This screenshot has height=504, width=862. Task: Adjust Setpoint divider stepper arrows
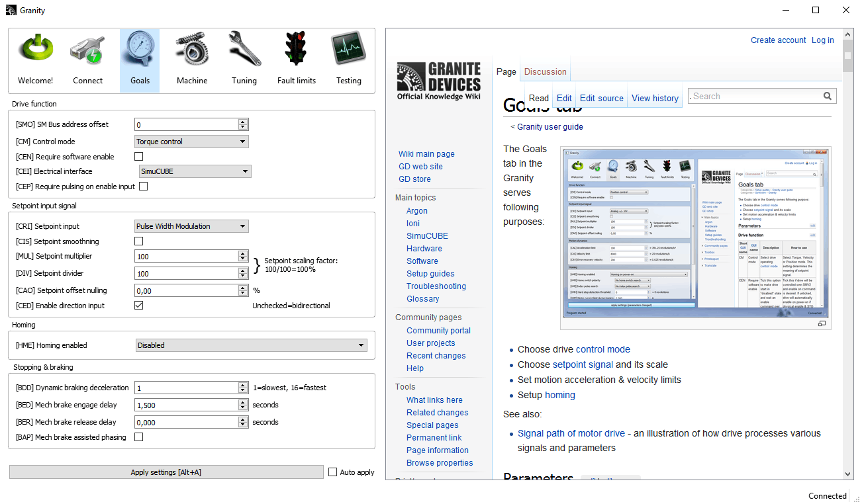(x=243, y=273)
